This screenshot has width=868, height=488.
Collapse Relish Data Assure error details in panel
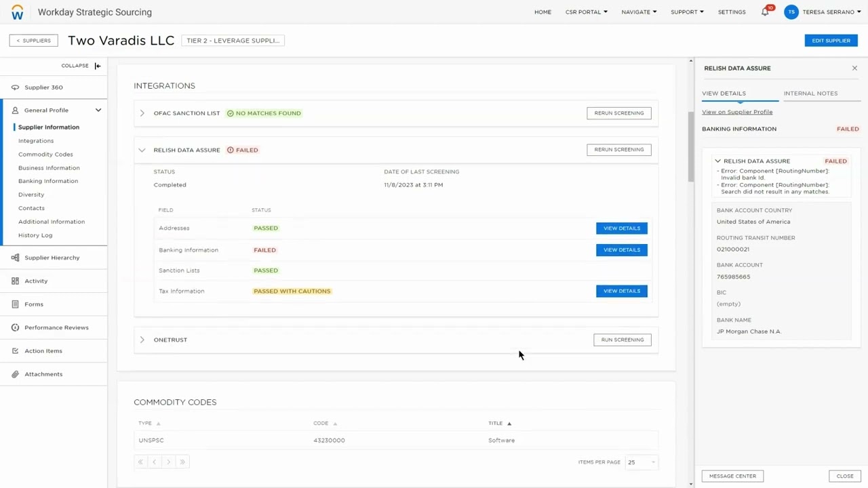718,161
